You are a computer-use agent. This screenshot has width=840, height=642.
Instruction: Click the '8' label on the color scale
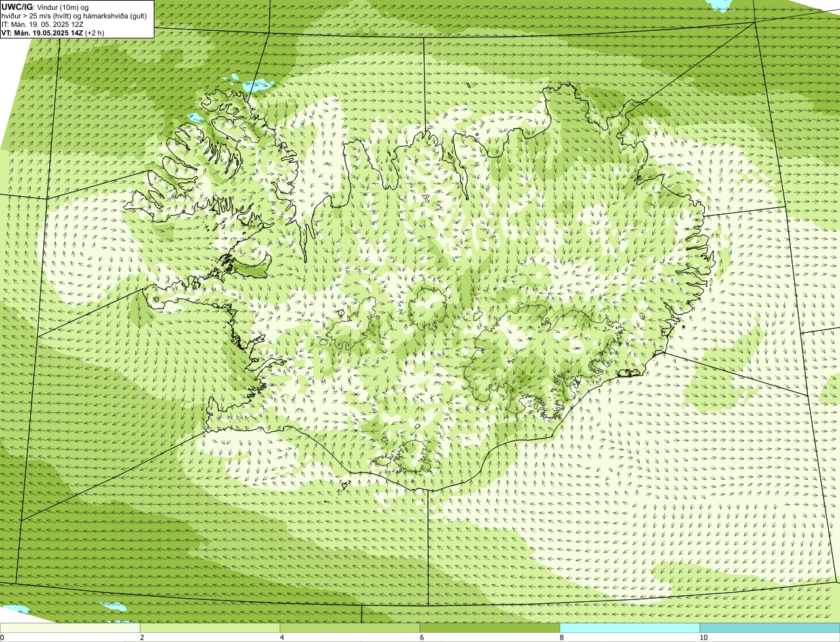[561, 637]
